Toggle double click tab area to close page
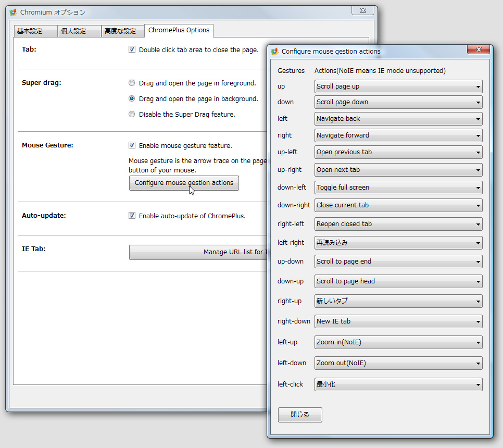Viewport: 503px width, 448px height. tap(132, 49)
